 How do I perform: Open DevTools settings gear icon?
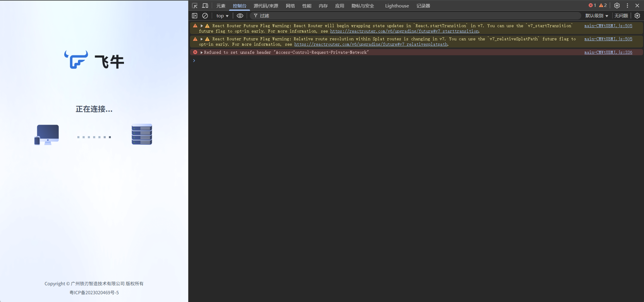tap(617, 6)
